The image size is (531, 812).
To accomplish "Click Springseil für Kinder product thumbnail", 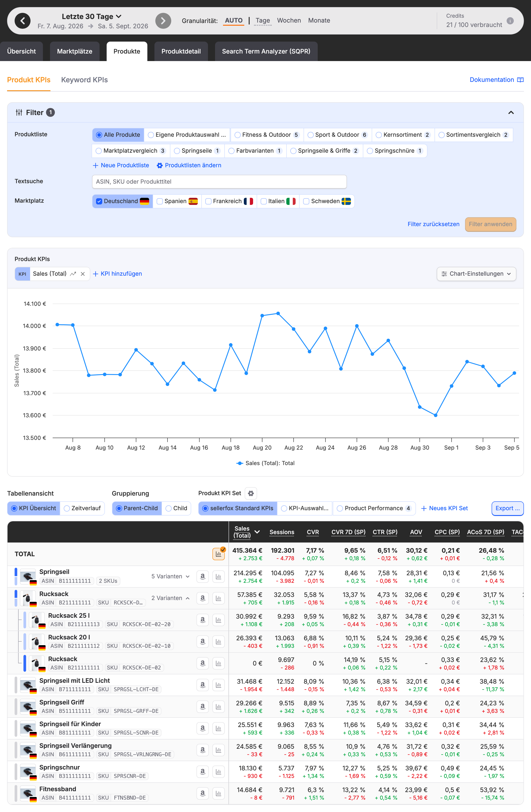I will point(28,728).
